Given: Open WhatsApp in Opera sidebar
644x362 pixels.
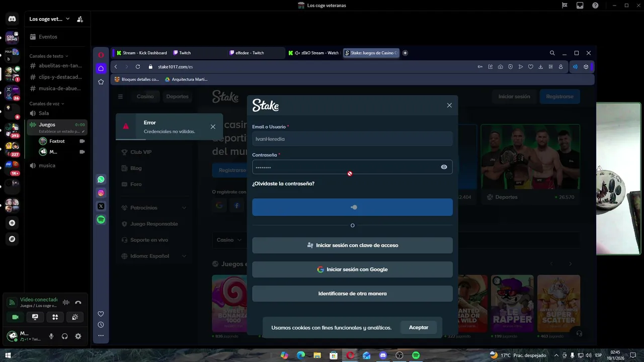Looking at the screenshot, I should tap(101, 179).
